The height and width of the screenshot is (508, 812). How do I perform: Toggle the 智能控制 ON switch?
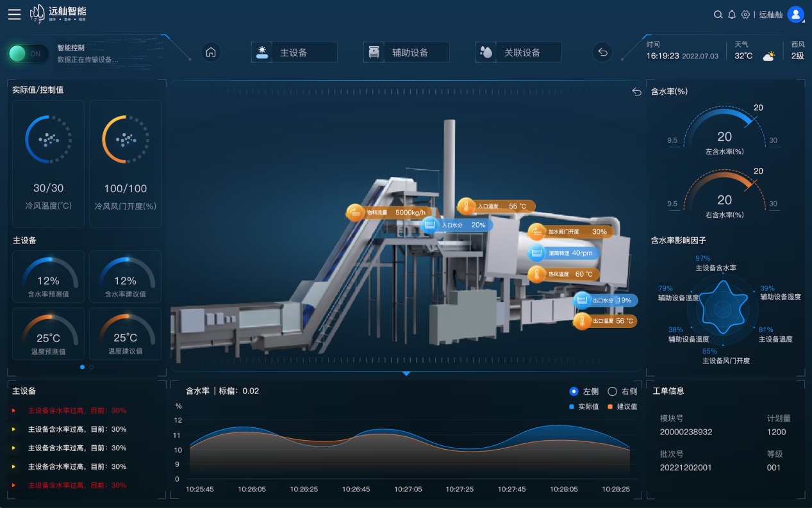[28, 54]
